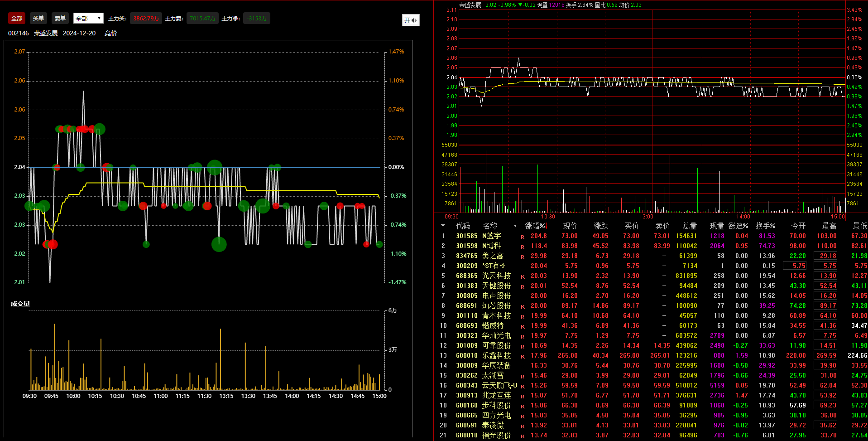This screenshot has height=441, width=868.
Task: Click the 13:15 time tick on left chart
Action: (226, 396)
